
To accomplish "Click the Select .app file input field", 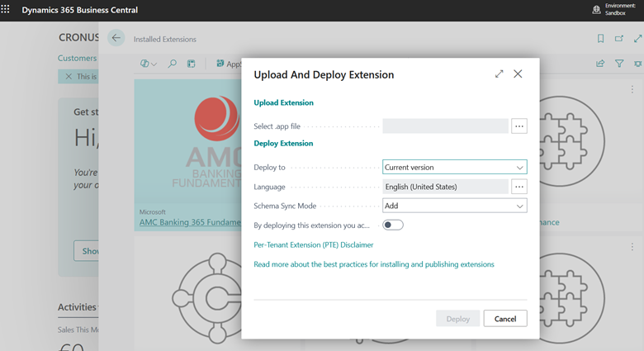I will point(445,126).
